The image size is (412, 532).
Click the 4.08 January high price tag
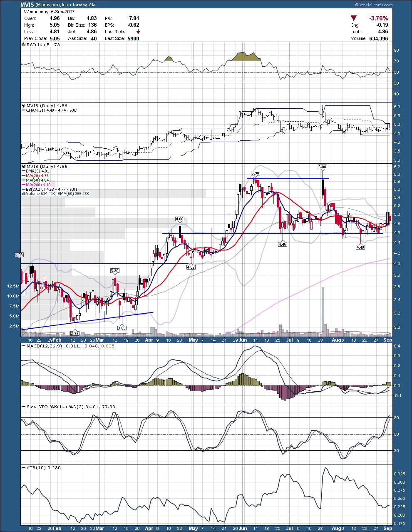tap(19, 254)
